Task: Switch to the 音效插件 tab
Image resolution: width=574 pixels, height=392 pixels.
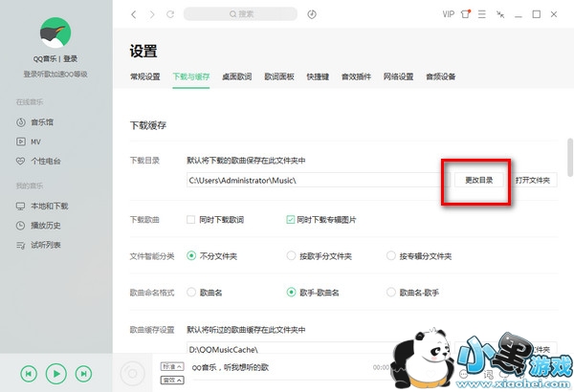Action: [356, 76]
